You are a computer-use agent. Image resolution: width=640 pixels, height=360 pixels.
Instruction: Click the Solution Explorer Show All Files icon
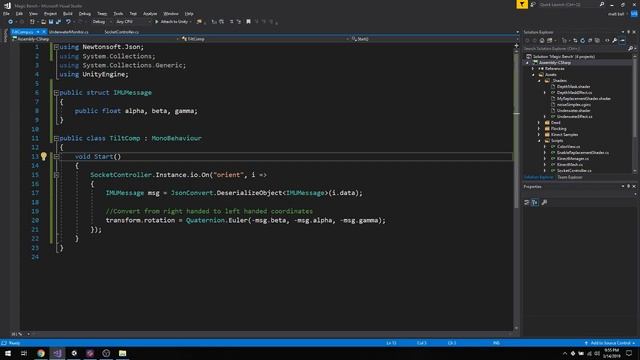tap(597, 40)
